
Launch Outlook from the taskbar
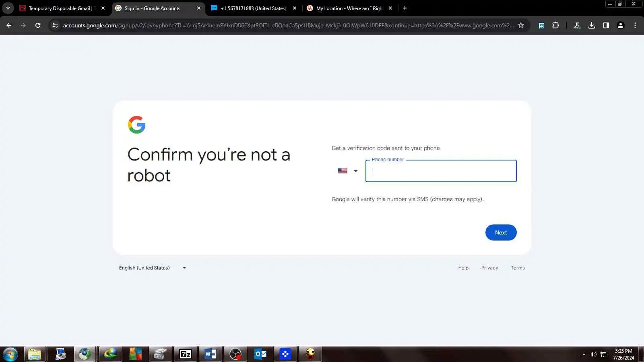point(260,354)
